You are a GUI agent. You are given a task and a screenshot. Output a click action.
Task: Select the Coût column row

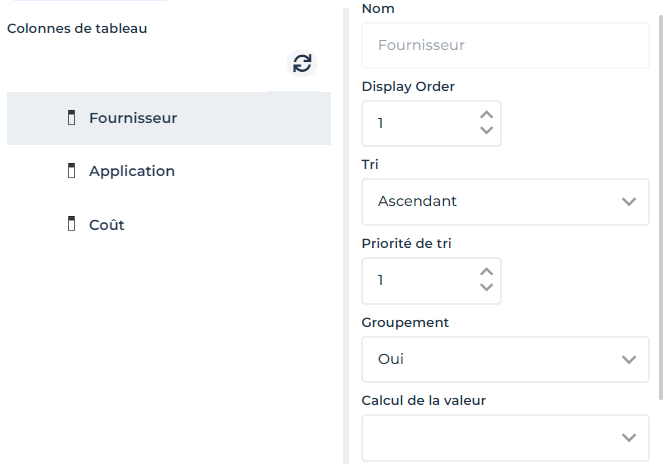pos(168,225)
